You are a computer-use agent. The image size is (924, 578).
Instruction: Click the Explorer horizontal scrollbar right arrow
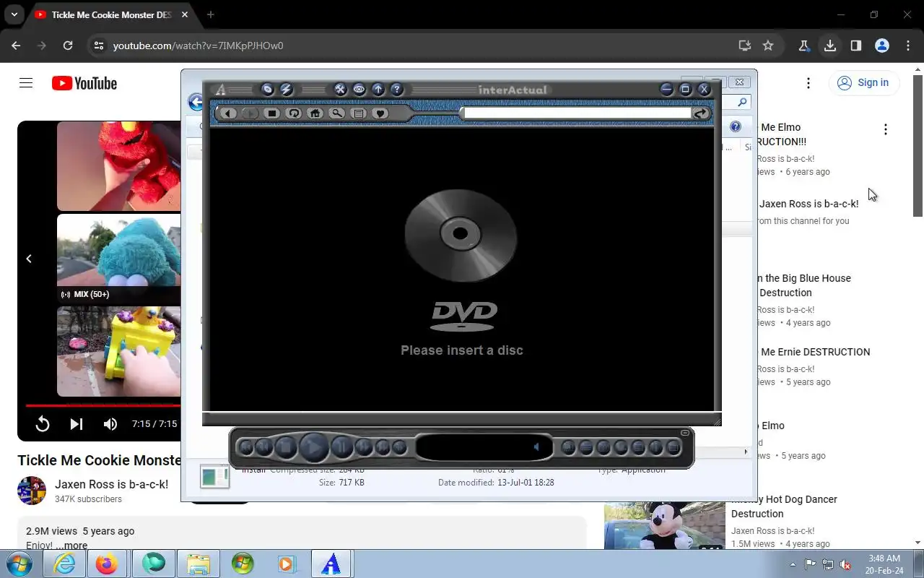[x=746, y=452]
